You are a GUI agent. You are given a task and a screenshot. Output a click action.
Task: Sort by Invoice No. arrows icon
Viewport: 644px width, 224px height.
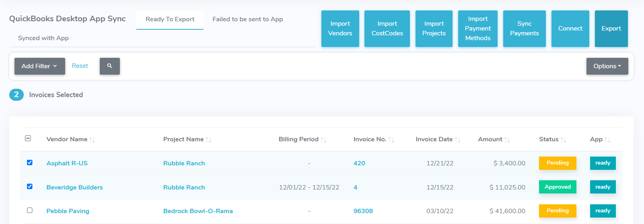(x=391, y=140)
